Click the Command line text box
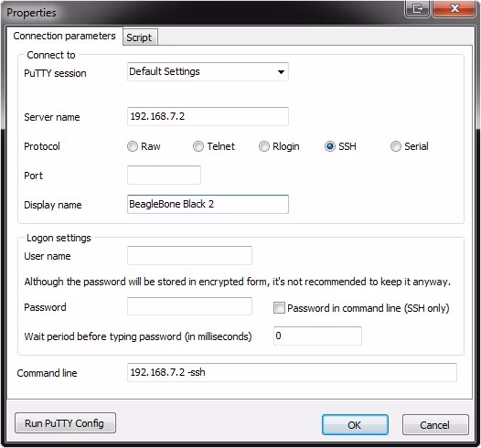Viewport: 481px width, 448px height. coord(292,372)
